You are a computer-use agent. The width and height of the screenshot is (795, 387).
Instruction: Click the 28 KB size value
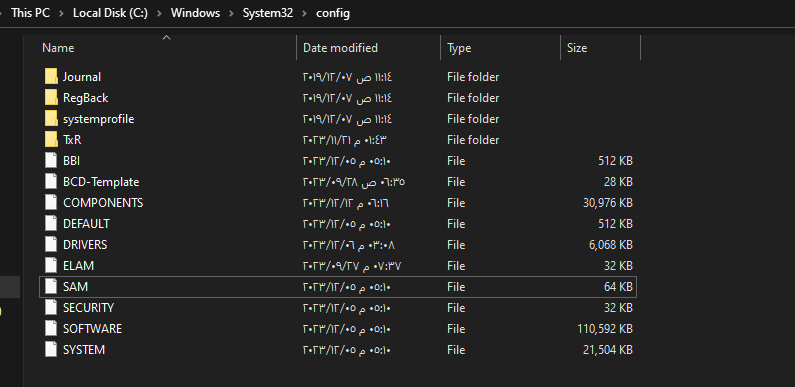coord(618,182)
